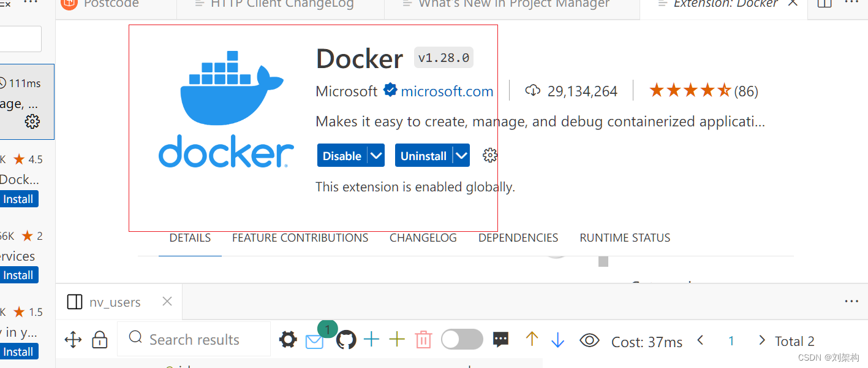Click the mail icon with badge 1
This screenshot has height=368, width=868.
(315, 342)
